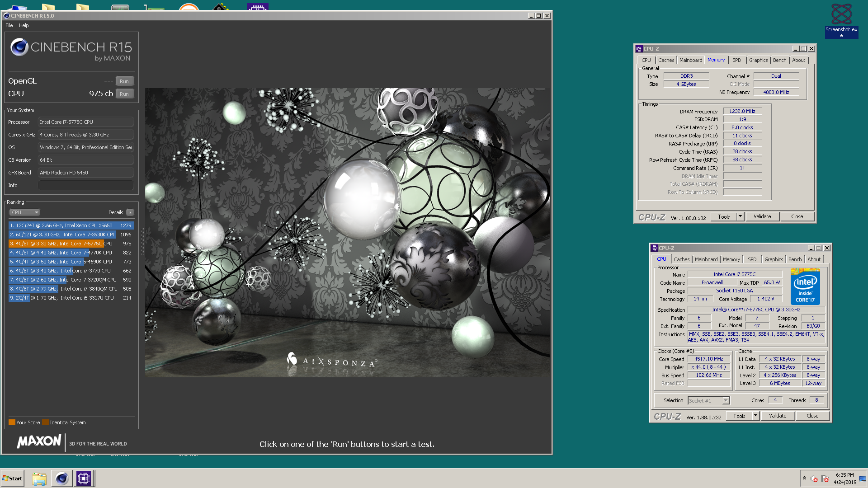Select ranking row Intel Xeon CPU X5650

point(71,225)
